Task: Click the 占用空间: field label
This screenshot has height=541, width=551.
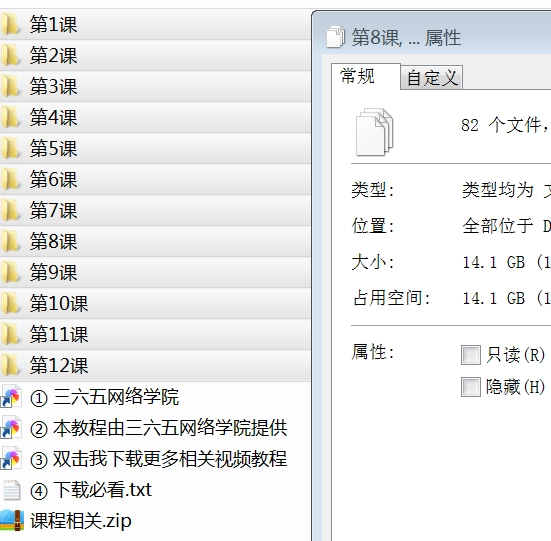Action: click(391, 298)
